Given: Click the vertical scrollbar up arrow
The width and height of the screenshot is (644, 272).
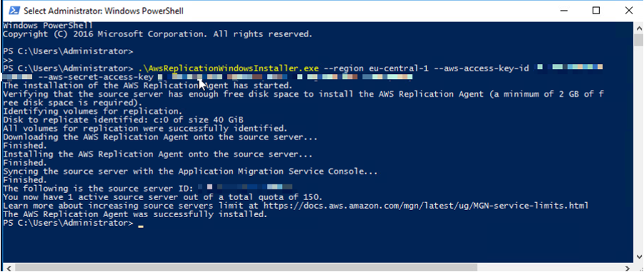Looking at the screenshot, I should click(639, 28).
